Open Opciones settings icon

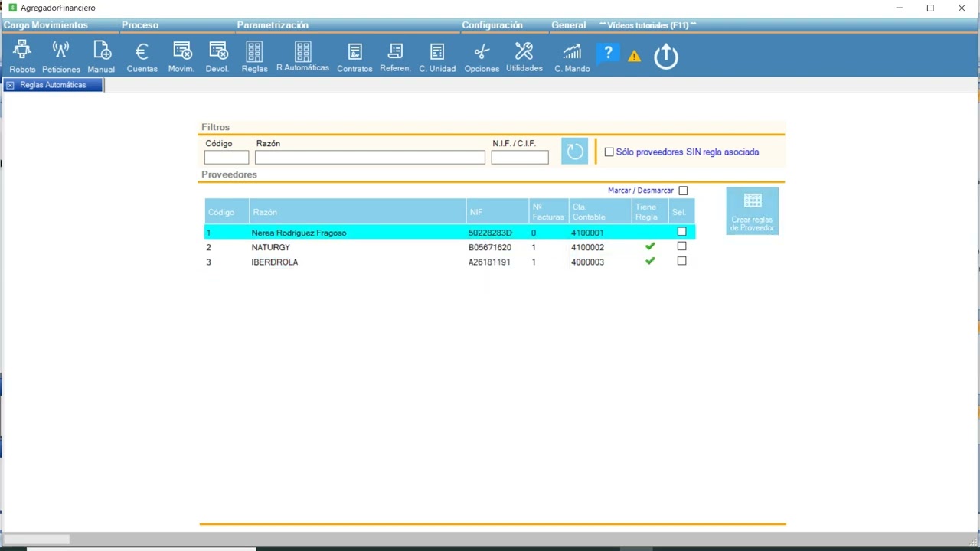(x=482, y=57)
